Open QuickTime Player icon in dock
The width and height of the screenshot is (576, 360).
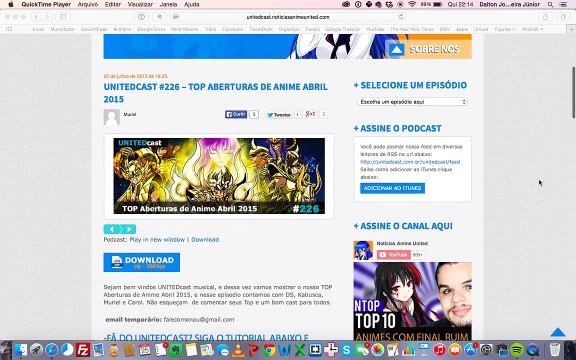point(532,350)
